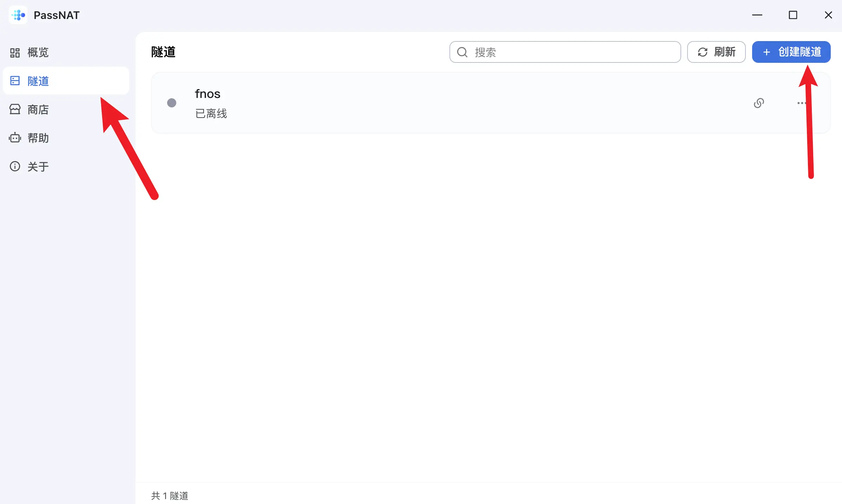This screenshot has height=504, width=842.
Task: Copy link for fnos tunnel
Action: [x=759, y=103]
